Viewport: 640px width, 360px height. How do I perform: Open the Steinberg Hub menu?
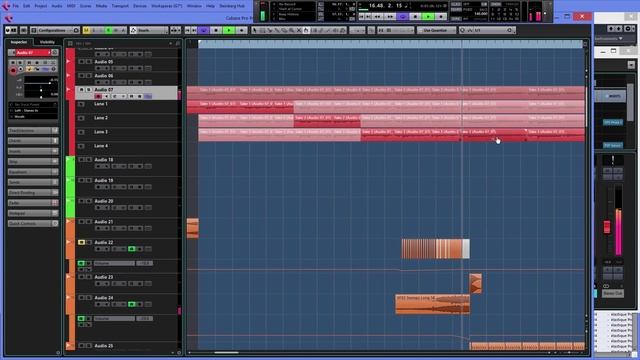pos(232,6)
